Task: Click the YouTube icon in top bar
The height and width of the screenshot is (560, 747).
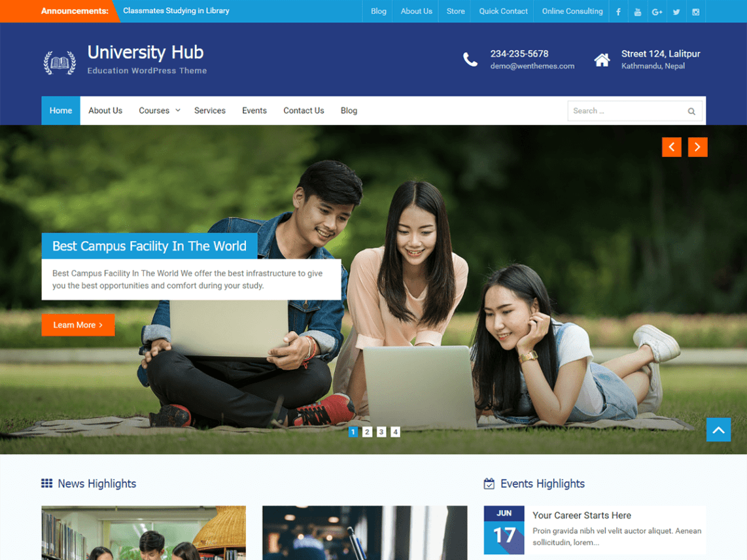Action: pyautogui.click(x=638, y=11)
